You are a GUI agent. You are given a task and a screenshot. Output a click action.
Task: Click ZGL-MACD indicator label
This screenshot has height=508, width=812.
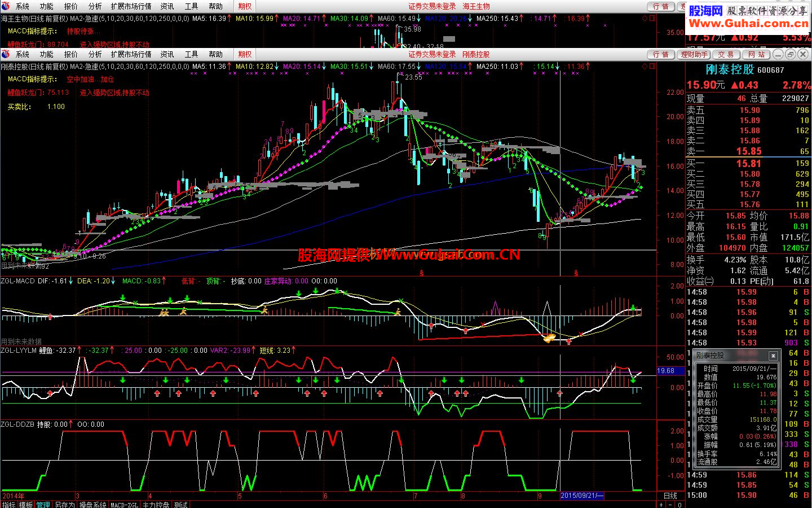click(x=18, y=281)
